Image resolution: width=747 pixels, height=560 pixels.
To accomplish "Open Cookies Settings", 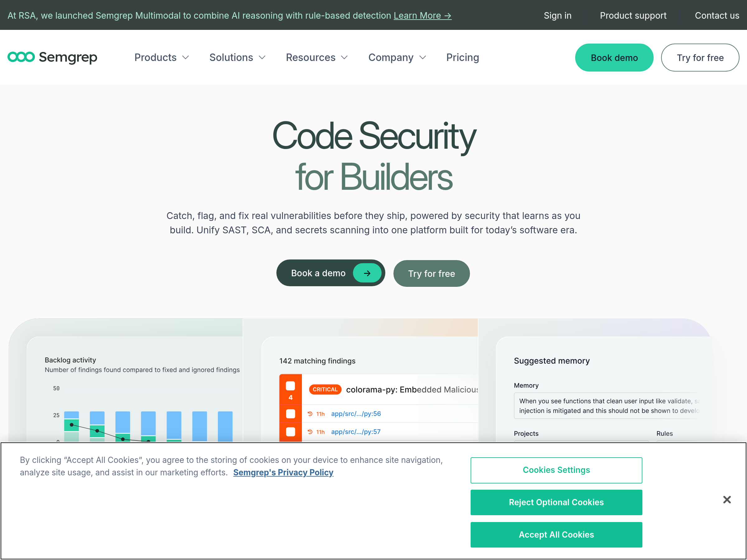I will pyautogui.click(x=556, y=470).
